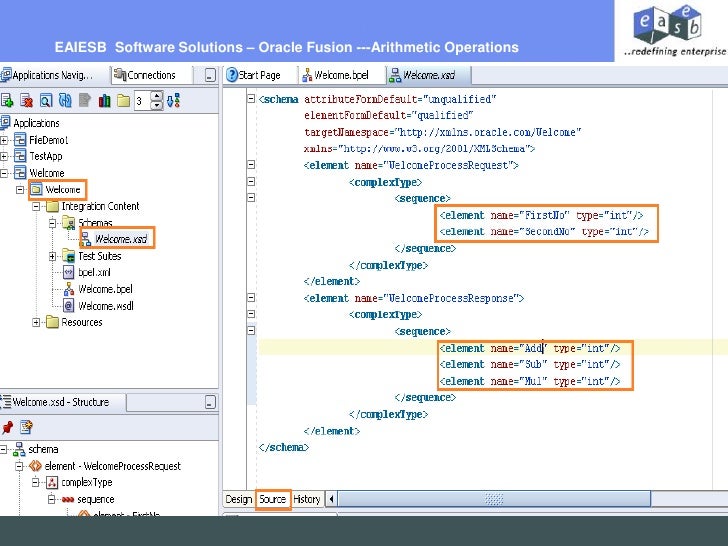The image size is (728, 546).
Task: Fold the WelcomeProcessResponse element code block
Action: (251, 297)
